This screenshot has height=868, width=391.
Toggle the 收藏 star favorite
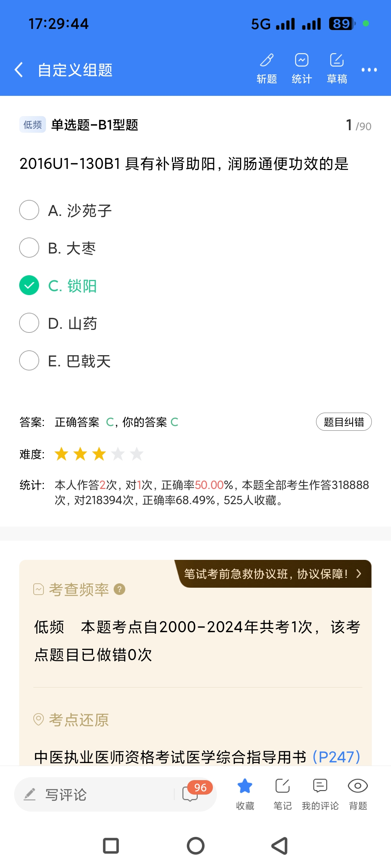pos(245,794)
